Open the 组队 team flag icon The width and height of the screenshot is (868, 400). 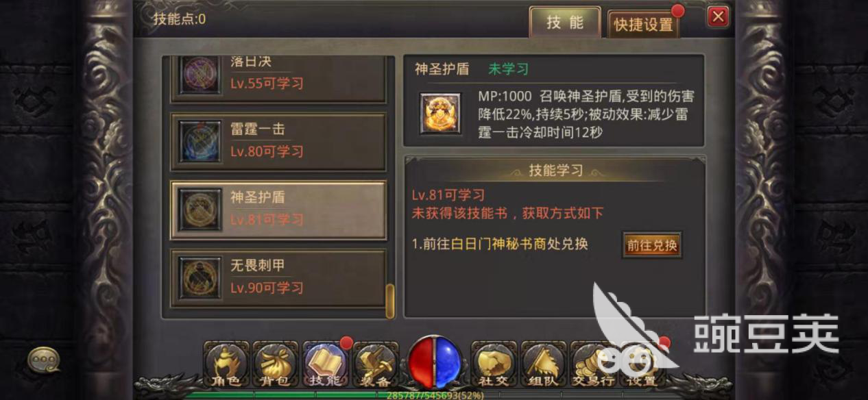[x=542, y=364]
